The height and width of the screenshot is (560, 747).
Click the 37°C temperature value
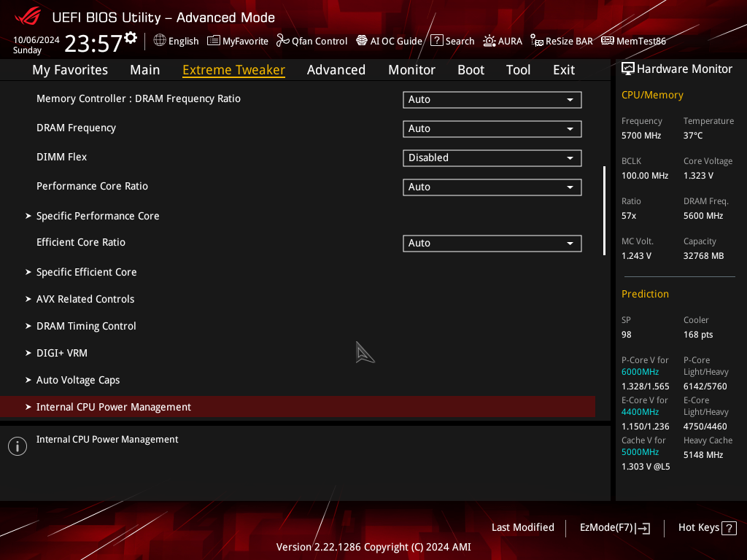coord(693,136)
